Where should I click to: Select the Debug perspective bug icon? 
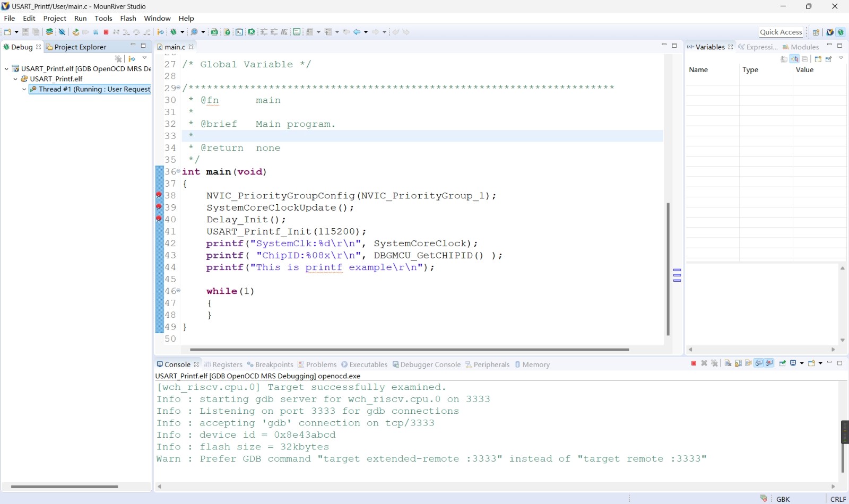[x=841, y=32]
